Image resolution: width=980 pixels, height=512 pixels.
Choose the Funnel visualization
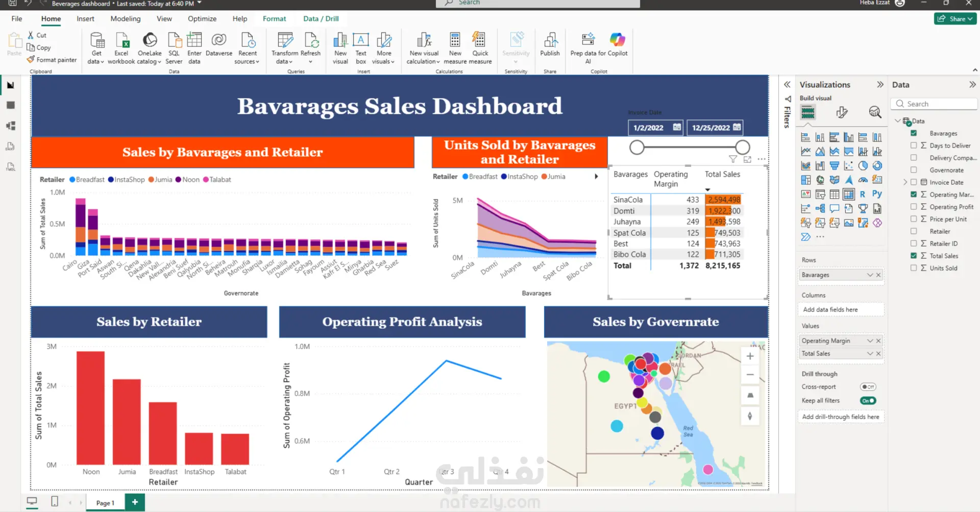tap(835, 166)
